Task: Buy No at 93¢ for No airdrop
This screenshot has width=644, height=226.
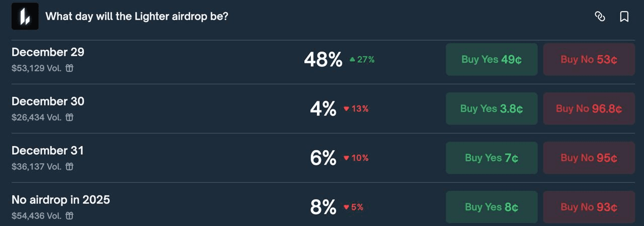Action: click(589, 207)
